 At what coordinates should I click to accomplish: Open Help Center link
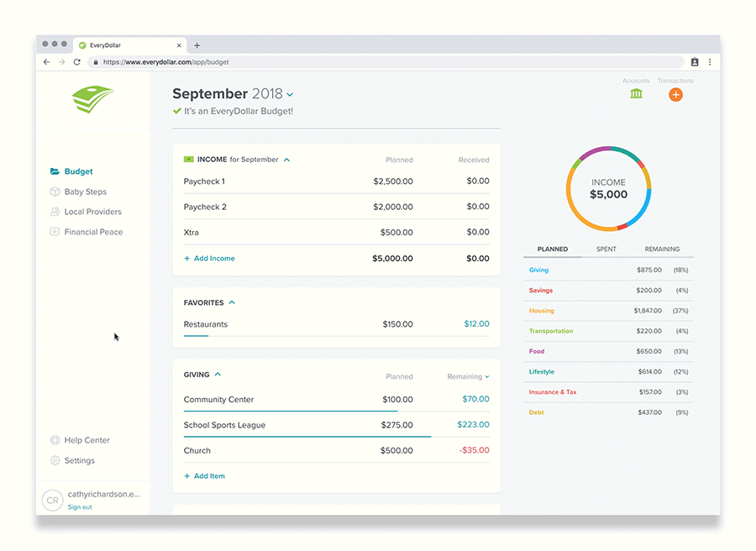coord(87,440)
